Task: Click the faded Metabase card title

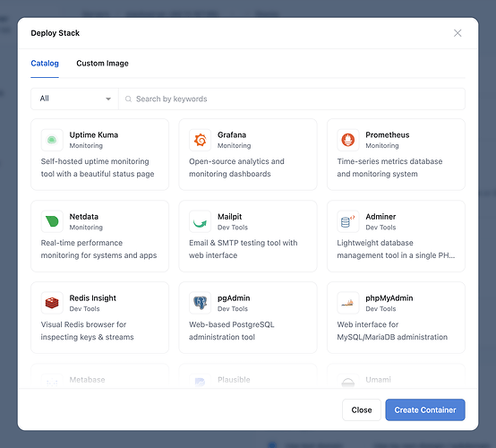Action: click(x=87, y=380)
